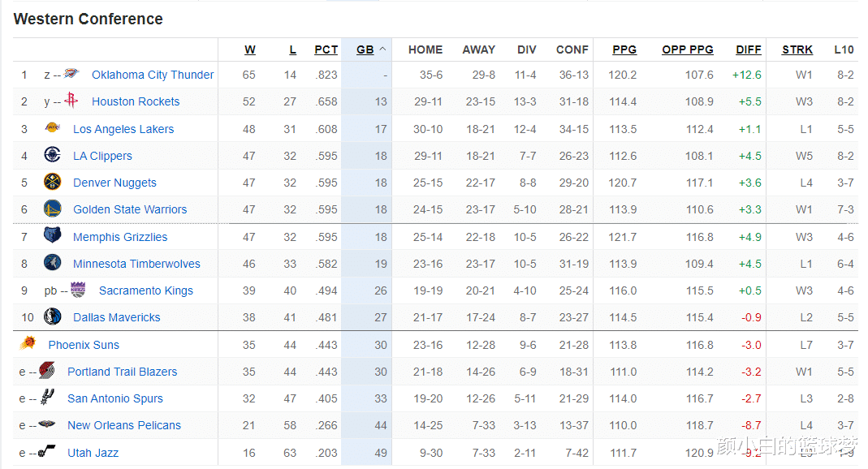Click the Denver Nuggets logo icon
The image size is (868, 469).
coord(52,182)
